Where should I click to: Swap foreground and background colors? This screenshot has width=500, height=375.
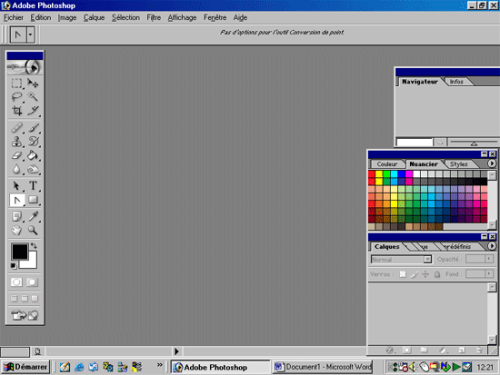pyautogui.click(x=34, y=246)
